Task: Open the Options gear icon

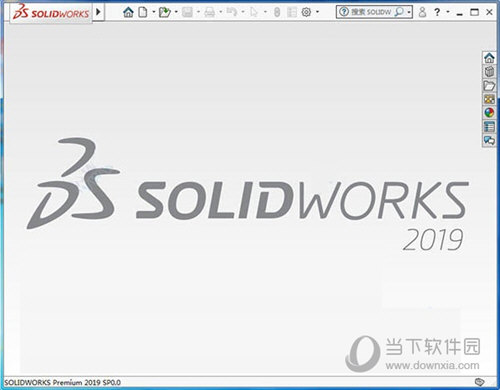Action: (306, 12)
